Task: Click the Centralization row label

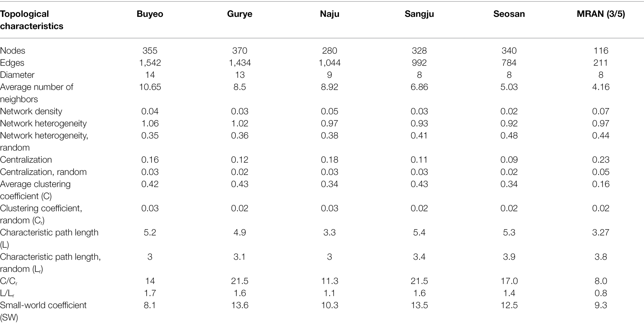Action: coord(26,160)
